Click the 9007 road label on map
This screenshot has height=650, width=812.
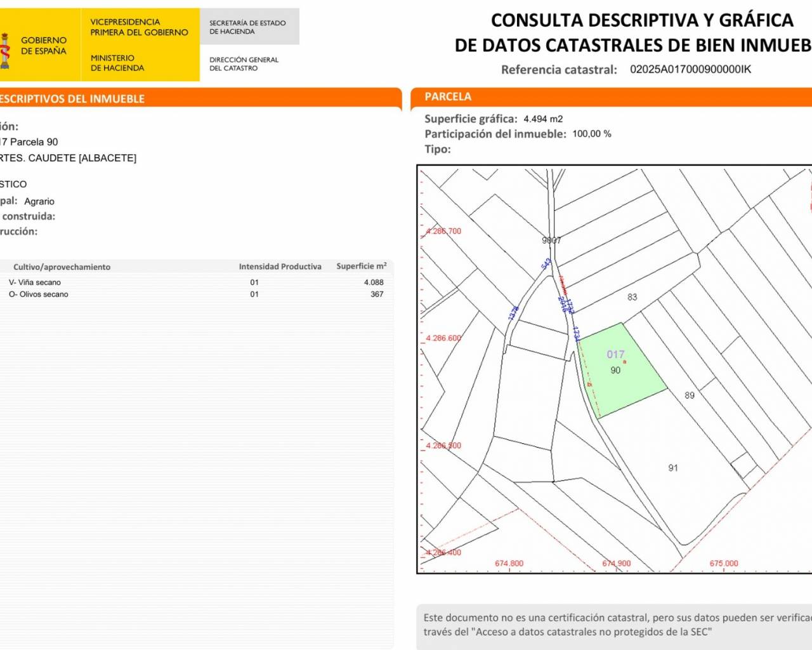(551, 240)
